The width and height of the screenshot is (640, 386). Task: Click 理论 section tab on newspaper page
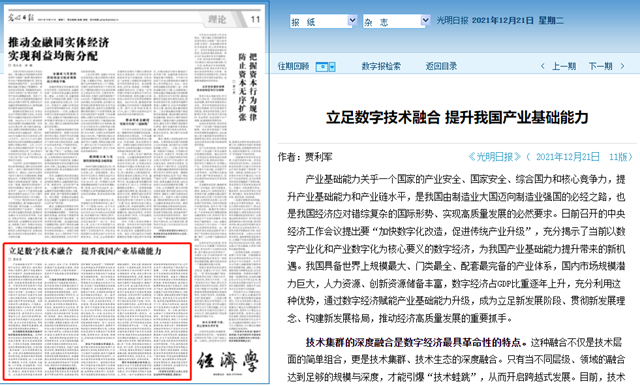pyautogui.click(x=217, y=19)
